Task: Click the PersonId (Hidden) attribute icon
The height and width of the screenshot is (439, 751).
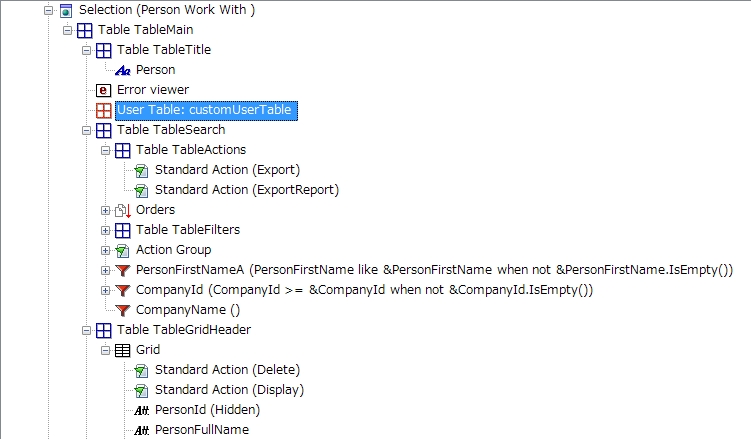Action: point(141,410)
